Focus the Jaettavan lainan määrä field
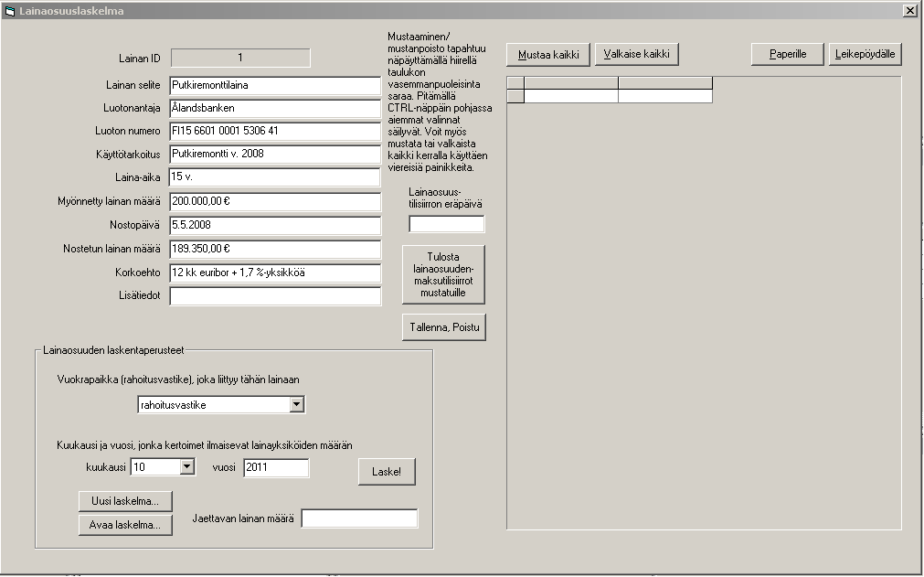924x577 pixels. [359, 518]
